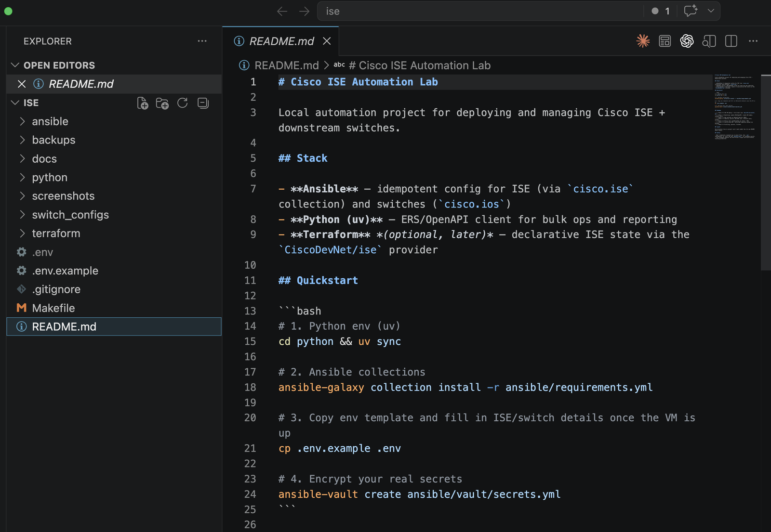Click the gear icon beside .env file
Viewport: 771px width, 532px height.
(22, 252)
